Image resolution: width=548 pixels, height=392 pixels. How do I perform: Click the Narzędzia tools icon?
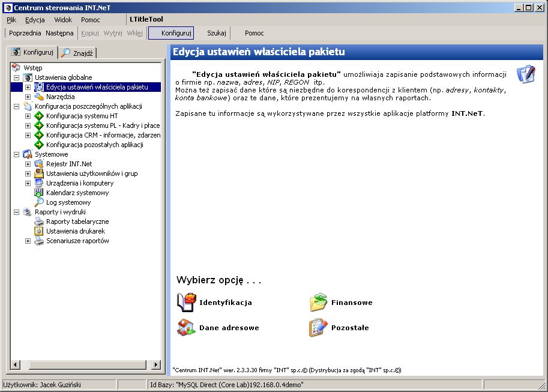click(x=39, y=97)
